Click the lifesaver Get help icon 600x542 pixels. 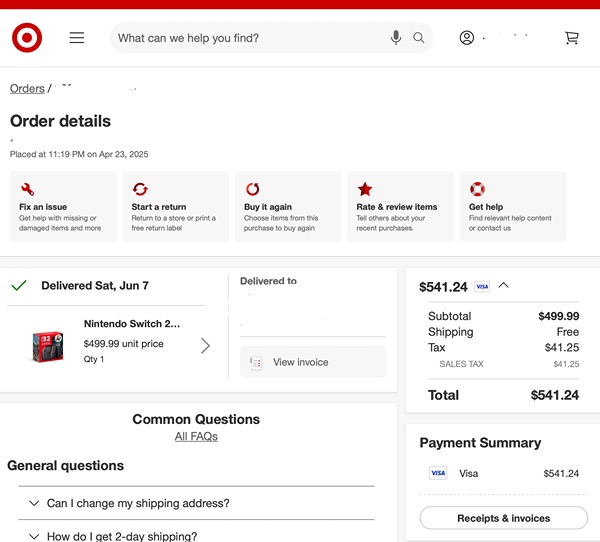[477, 189]
